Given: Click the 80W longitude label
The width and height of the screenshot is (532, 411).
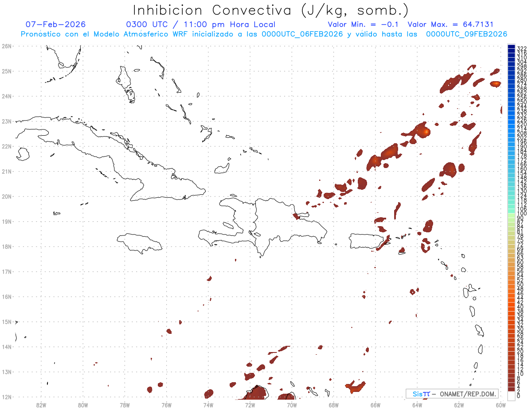Looking at the screenshot, I should [83, 405].
